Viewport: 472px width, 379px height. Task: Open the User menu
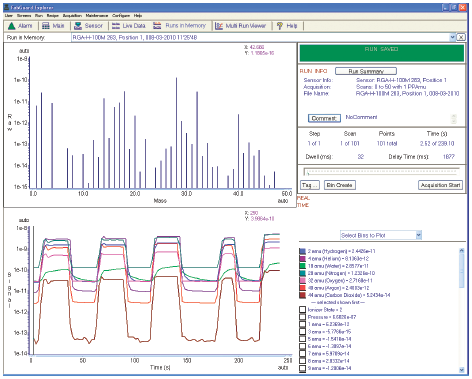[9, 15]
